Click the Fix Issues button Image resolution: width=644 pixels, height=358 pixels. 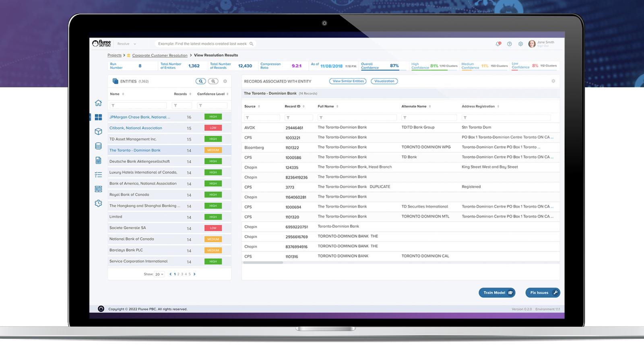pos(543,292)
